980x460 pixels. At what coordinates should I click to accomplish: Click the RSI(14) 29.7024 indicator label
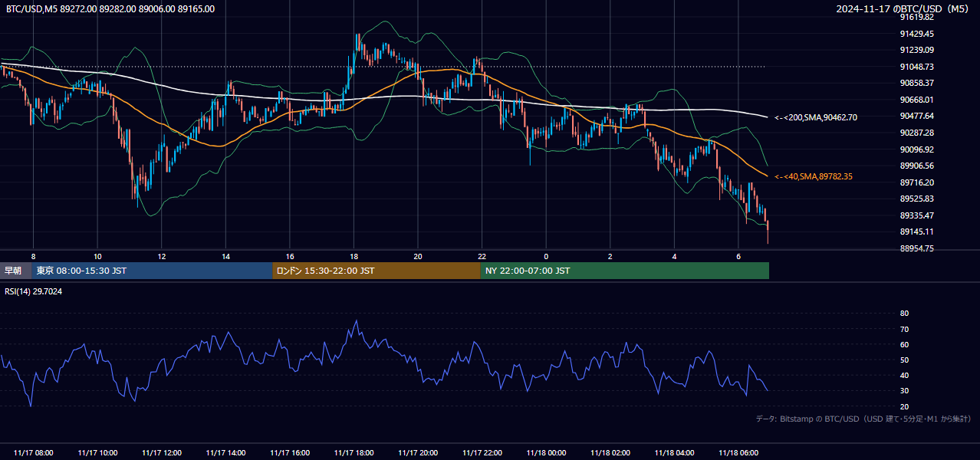coord(34,291)
